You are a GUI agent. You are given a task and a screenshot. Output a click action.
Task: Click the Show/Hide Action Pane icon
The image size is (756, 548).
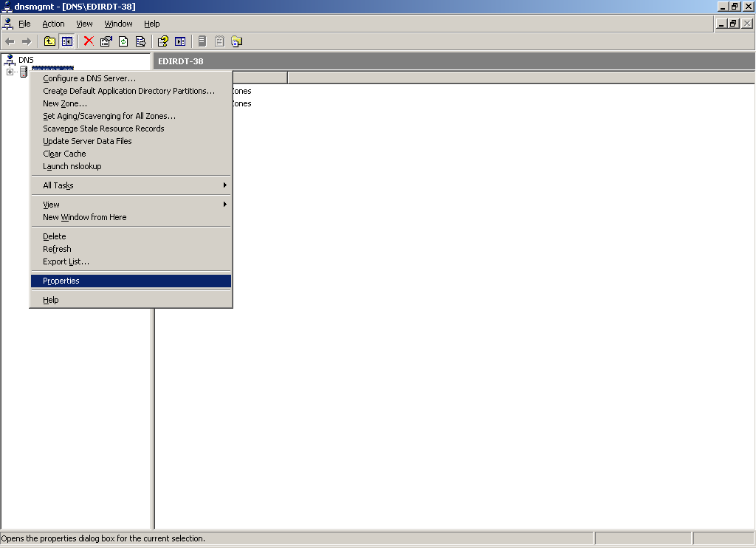tap(180, 41)
